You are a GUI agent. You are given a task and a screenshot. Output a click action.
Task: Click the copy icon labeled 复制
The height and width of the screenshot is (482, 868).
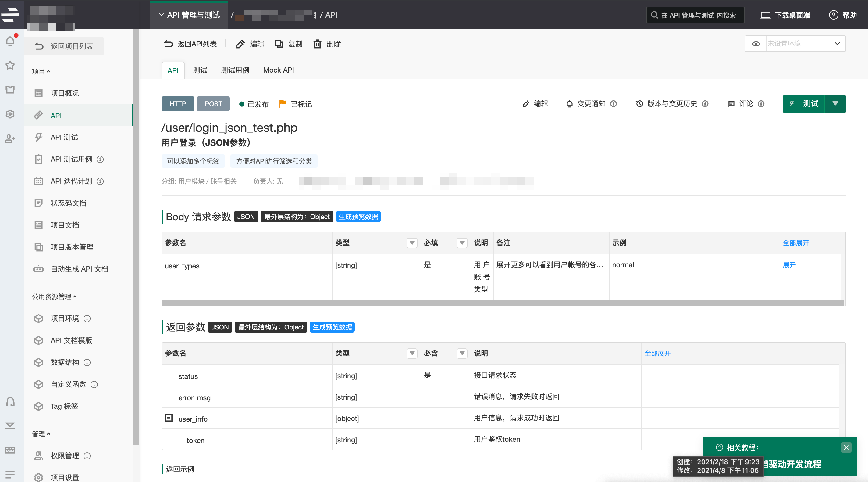279,44
